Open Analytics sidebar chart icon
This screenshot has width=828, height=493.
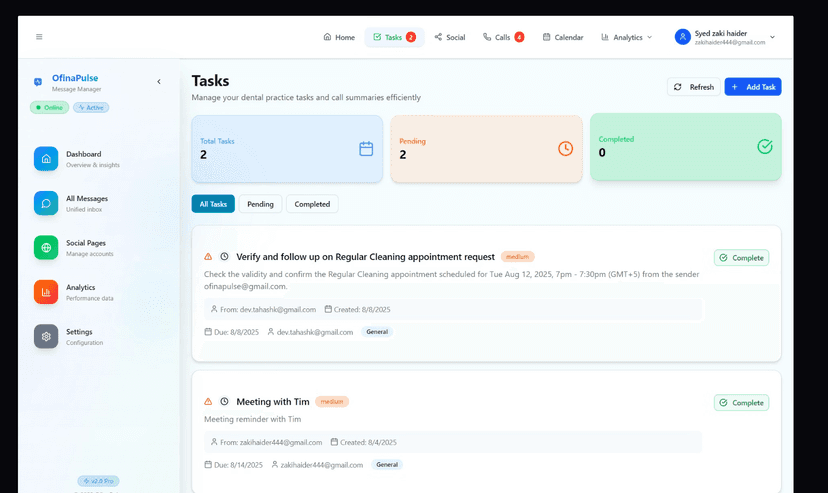click(46, 292)
